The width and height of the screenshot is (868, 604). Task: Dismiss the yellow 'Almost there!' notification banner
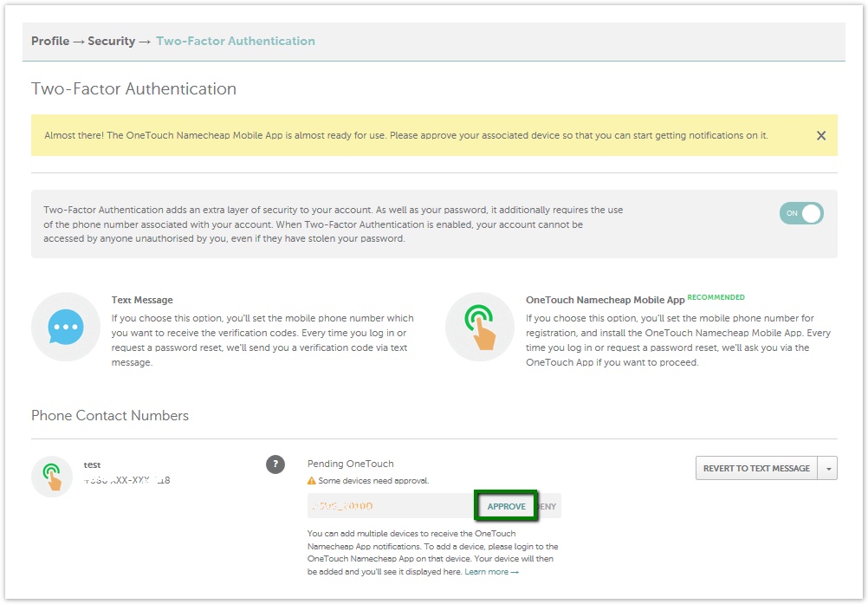tap(821, 136)
